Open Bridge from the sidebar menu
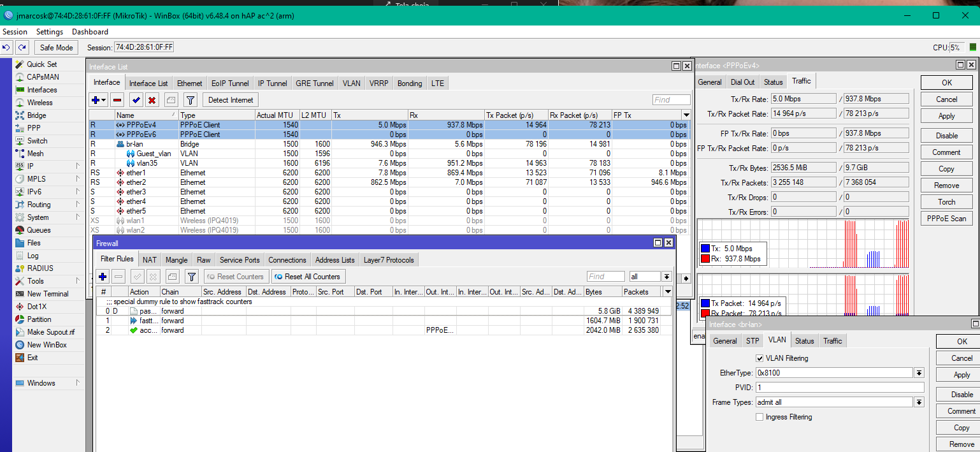The image size is (980, 452). click(36, 115)
